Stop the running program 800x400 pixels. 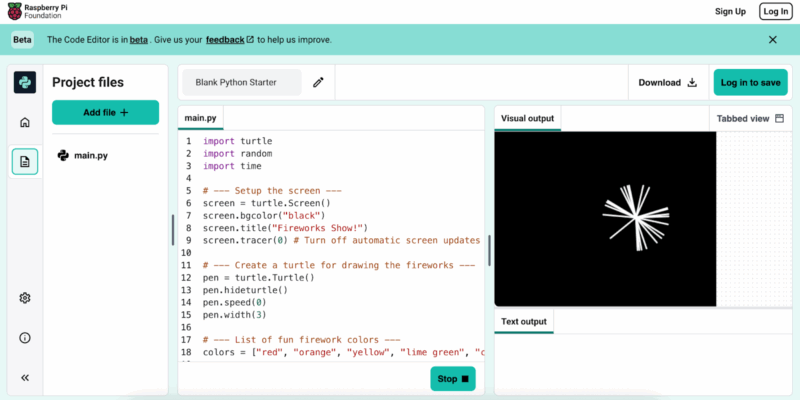[x=453, y=379]
